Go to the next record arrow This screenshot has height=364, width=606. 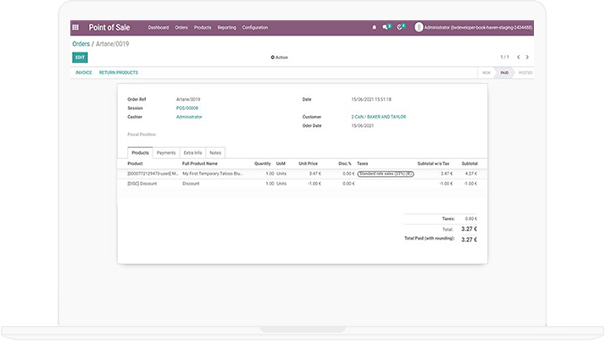tap(527, 58)
